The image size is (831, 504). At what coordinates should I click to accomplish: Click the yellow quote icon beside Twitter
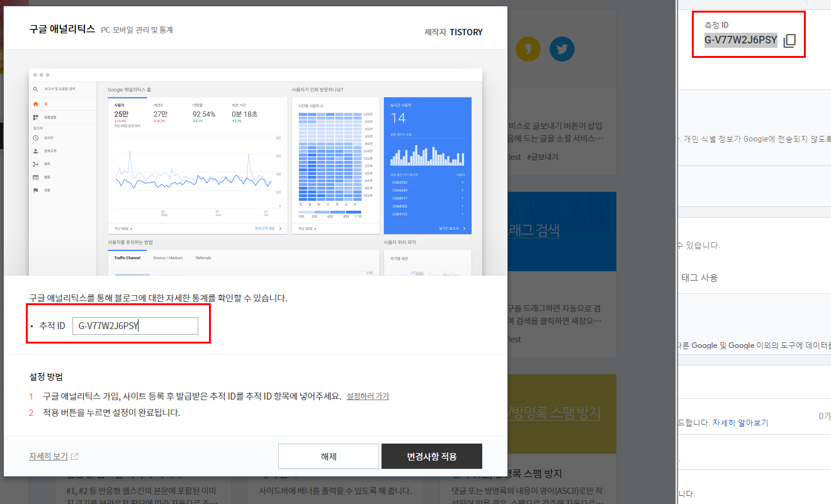click(x=528, y=49)
